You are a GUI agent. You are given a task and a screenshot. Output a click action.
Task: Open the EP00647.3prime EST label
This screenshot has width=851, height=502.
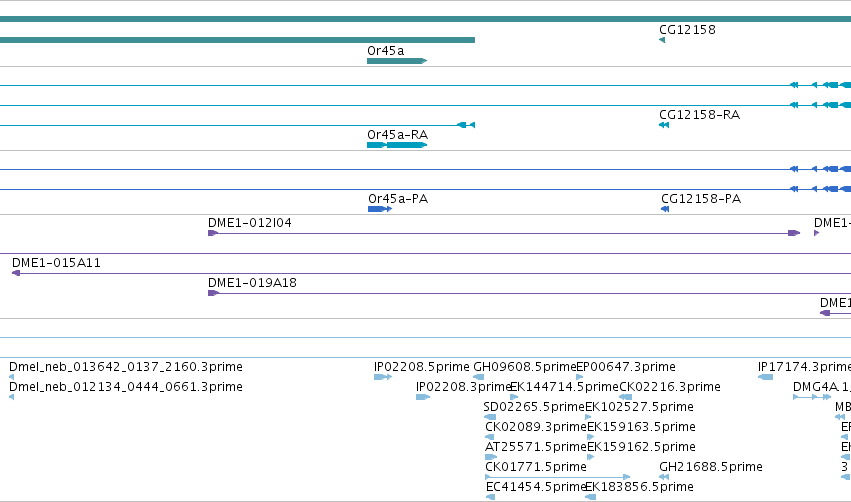click(626, 367)
